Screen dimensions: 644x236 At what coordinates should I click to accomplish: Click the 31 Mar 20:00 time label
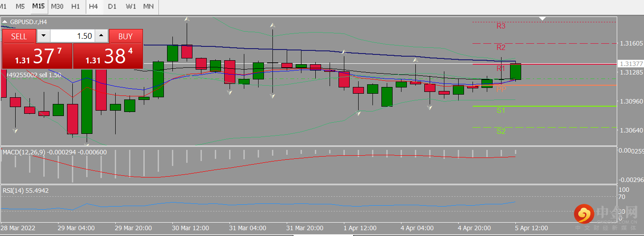tap(305, 228)
